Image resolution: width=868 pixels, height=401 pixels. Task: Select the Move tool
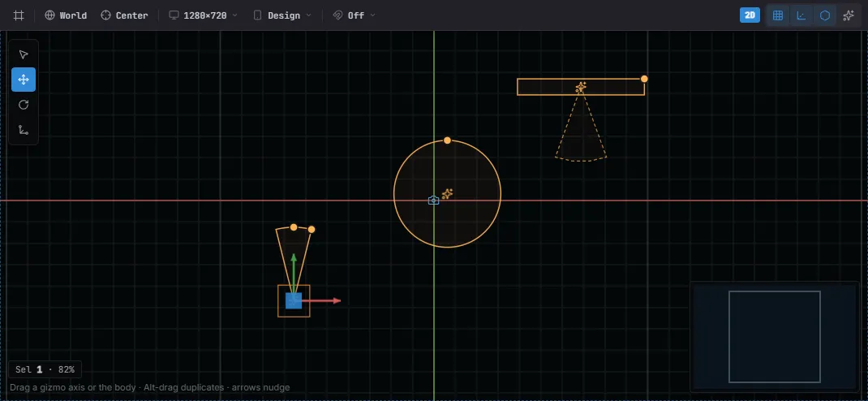[24, 80]
